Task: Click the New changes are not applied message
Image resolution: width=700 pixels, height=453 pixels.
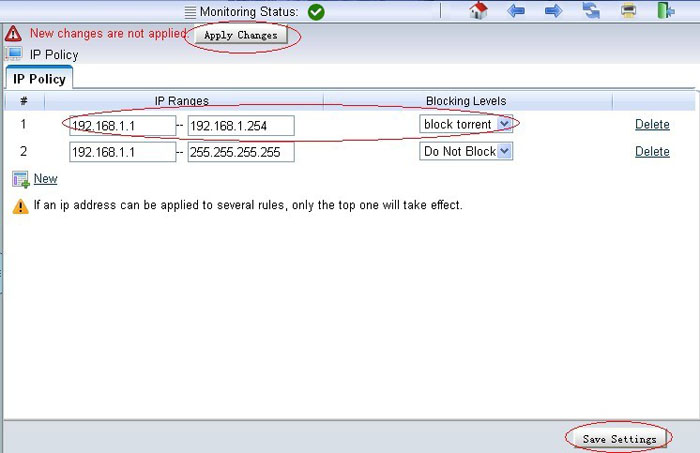Action: coord(108,33)
